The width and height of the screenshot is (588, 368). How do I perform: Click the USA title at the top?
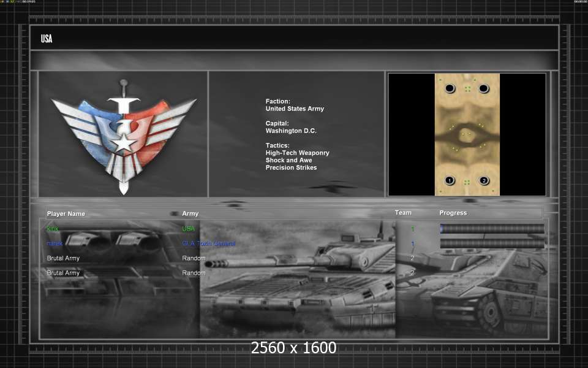[x=47, y=39]
